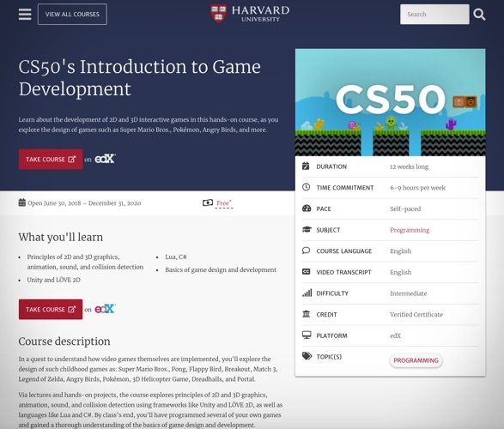Click 'Basics of game design and development' bullet
Screen dimensions: 504x429
coord(221,269)
